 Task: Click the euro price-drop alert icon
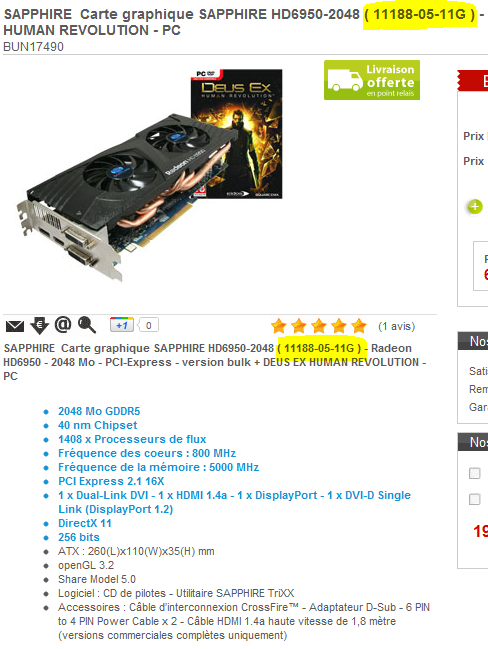point(39,325)
